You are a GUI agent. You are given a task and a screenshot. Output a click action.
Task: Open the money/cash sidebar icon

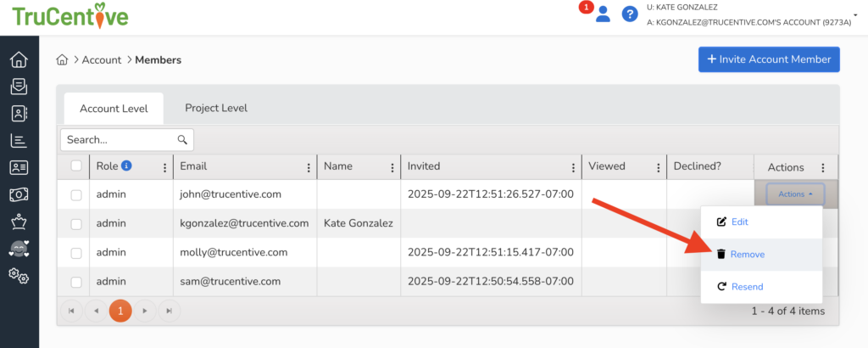19,195
